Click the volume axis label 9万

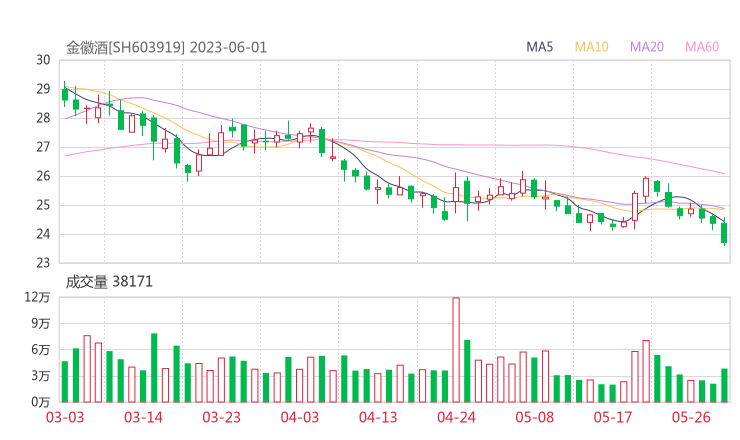[41, 324]
